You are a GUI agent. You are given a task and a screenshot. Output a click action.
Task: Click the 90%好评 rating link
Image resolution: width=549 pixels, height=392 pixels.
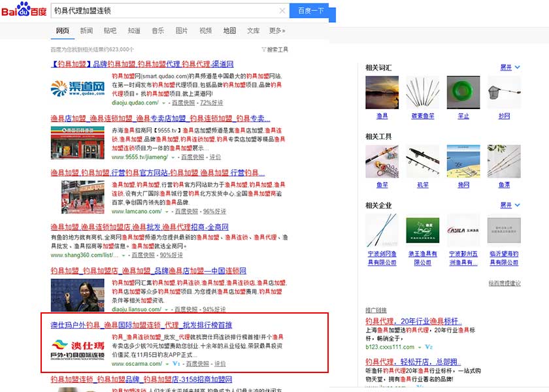[x=171, y=255]
